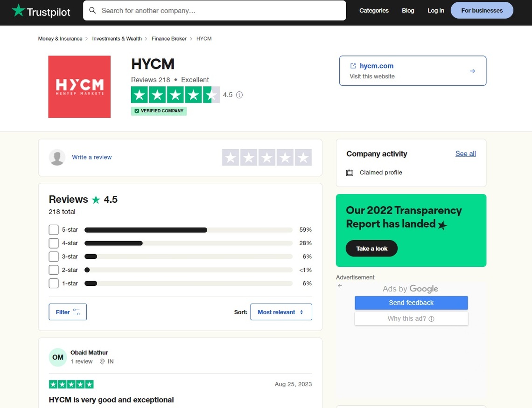This screenshot has height=408, width=532.
Task: Click the HYCM company logo image
Action: 79,87
